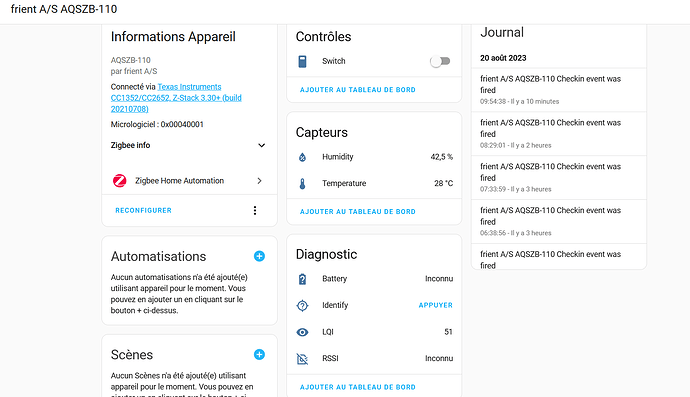Image resolution: width=690 pixels, height=397 pixels.
Task: Click the RSSI signal icon
Action: coord(302,359)
